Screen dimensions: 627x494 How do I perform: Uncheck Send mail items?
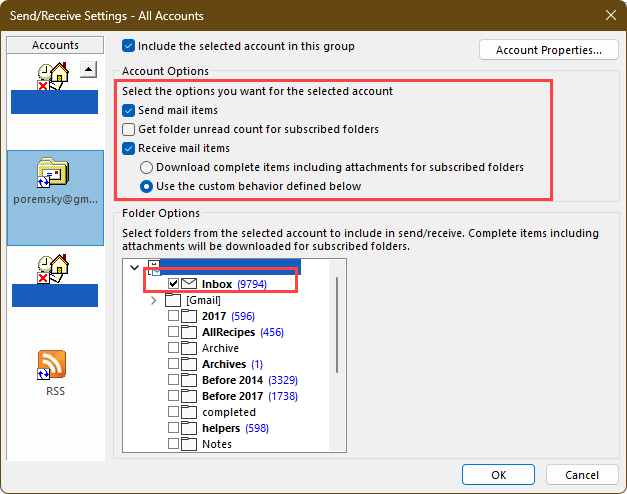pos(128,110)
